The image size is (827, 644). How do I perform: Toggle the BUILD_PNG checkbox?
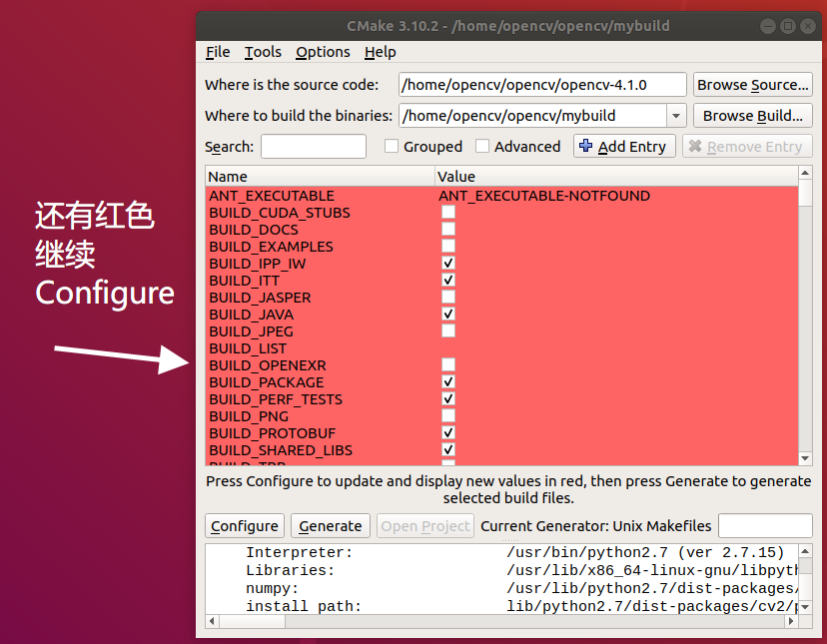[x=448, y=415]
